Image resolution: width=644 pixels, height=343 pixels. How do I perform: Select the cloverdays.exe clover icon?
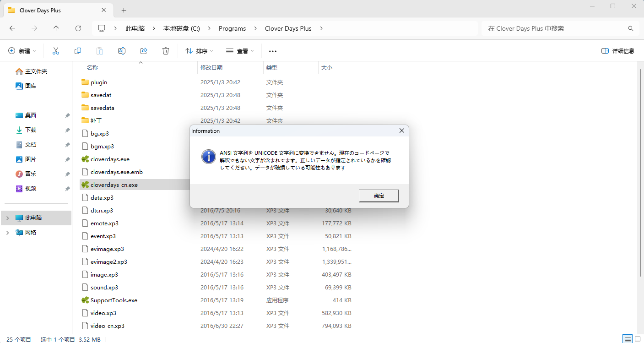click(x=85, y=159)
